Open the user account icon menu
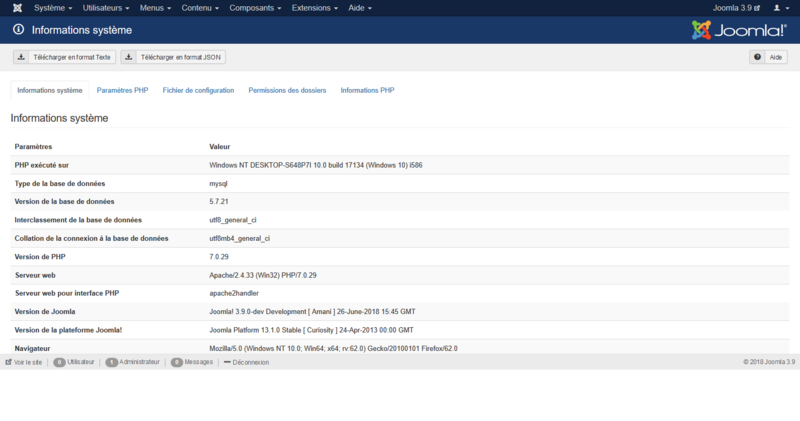The height and width of the screenshot is (421, 800). click(781, 8)
